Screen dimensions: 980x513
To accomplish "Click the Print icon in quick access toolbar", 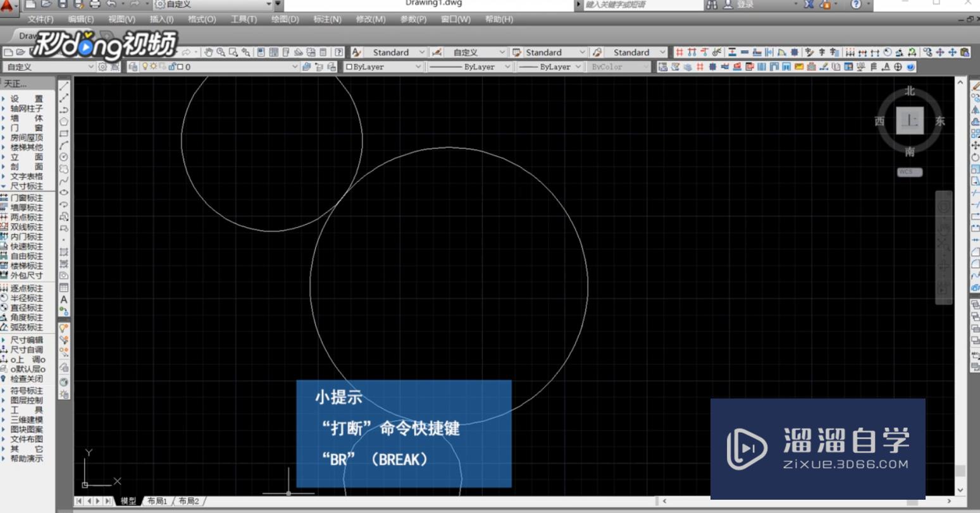I will [x=95, y=4].
